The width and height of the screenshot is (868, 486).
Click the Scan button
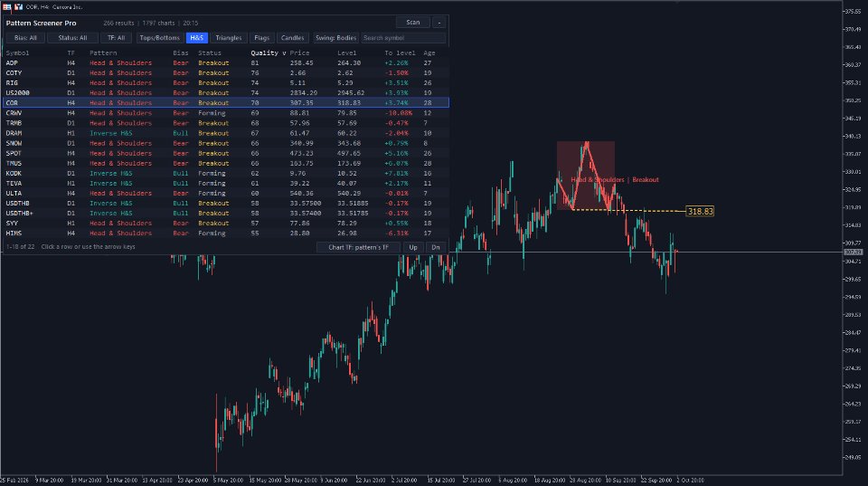pos(413,23)
